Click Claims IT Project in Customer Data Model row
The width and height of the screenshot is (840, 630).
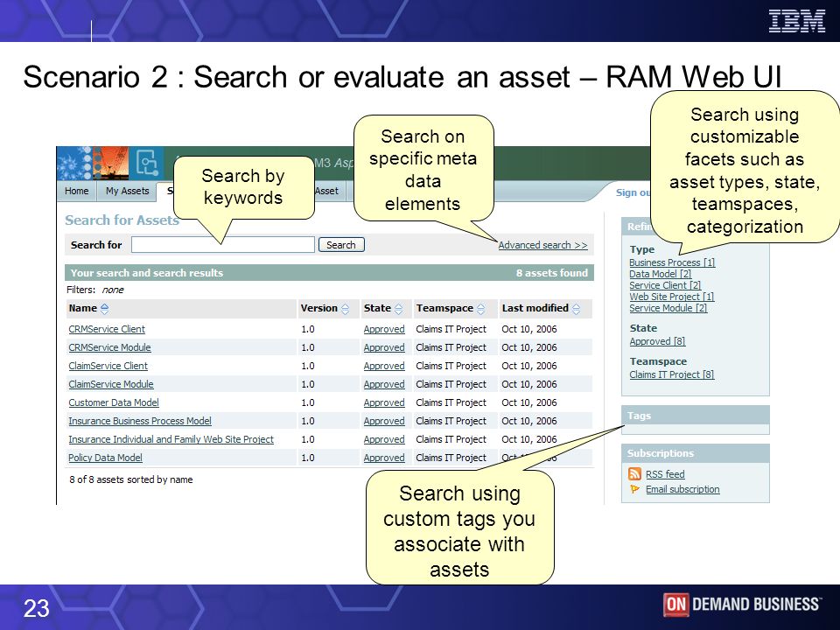coord(451,402)
